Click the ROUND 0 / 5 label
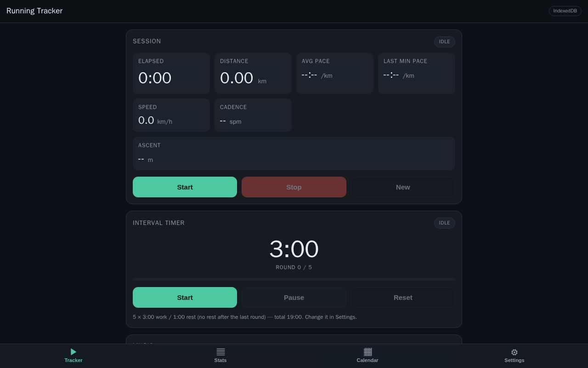Screen dimensions: 588x368 coord(294,267)
